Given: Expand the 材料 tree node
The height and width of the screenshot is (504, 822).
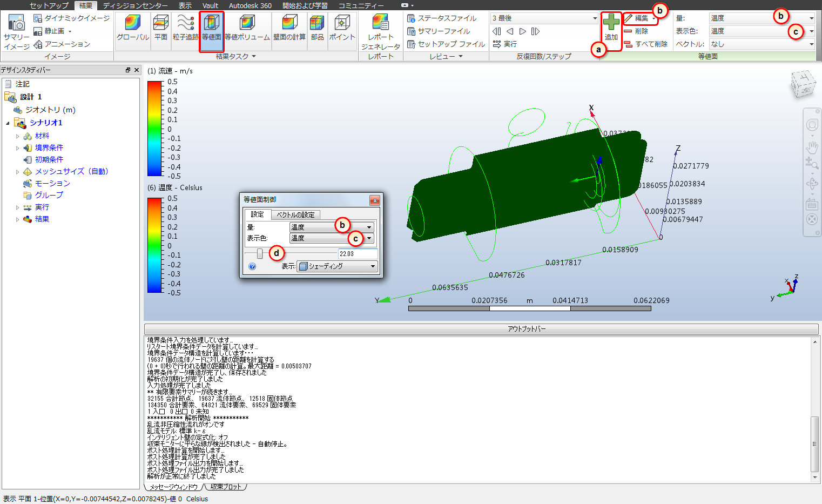Looking at the screenshot, I should coord(17,136).
